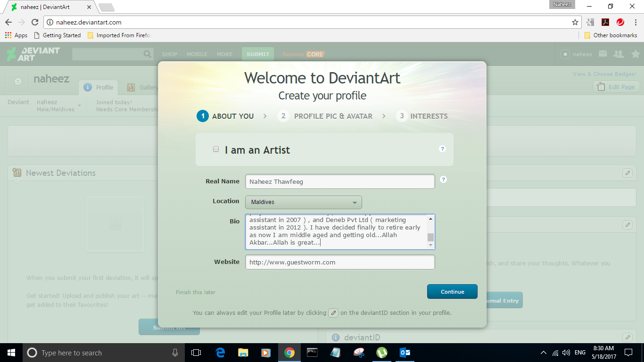
Task: Open the Apps bookmark shortcut
Action: tap(16, 35)
